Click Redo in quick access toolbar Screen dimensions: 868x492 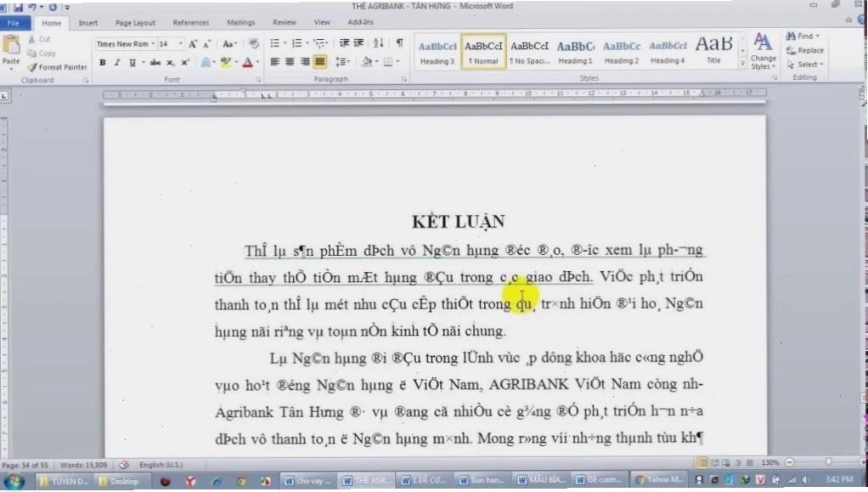click(53, 7)
